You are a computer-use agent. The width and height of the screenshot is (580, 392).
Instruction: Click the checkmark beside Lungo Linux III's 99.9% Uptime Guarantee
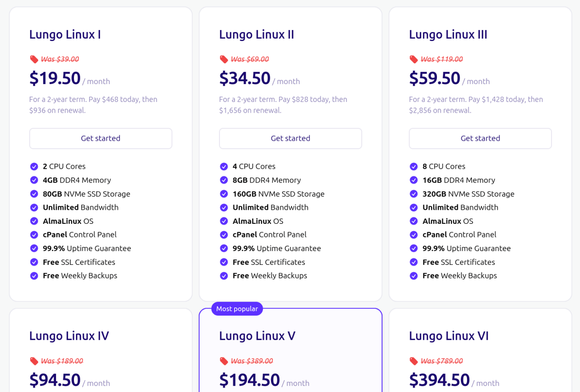(x=414, y=248)
